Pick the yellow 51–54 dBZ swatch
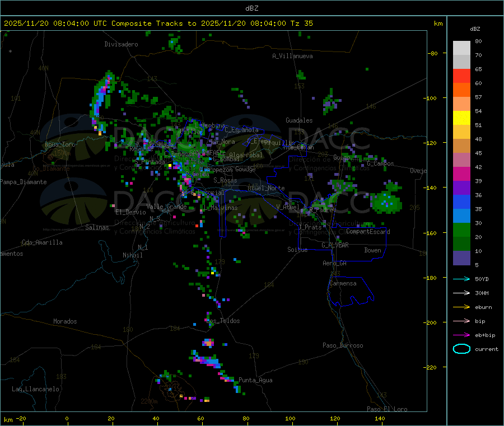This screenshot has height=426, width=504. point(461,118)
